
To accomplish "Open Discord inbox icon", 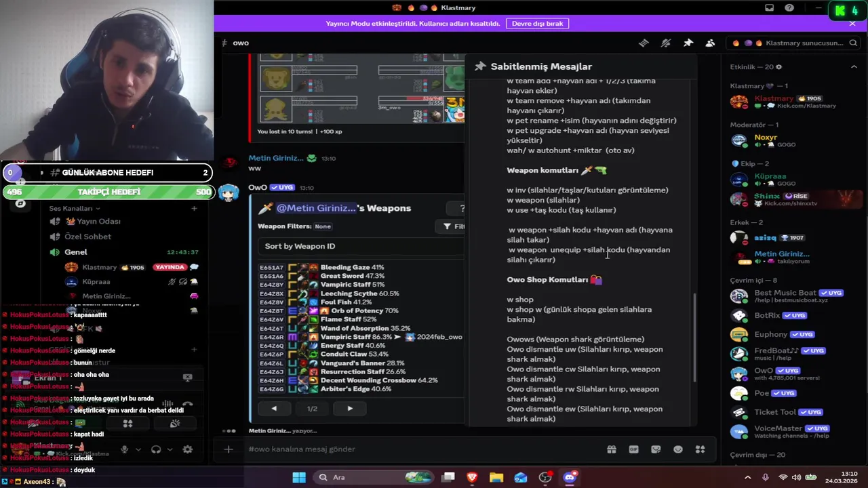I will 769,7.
